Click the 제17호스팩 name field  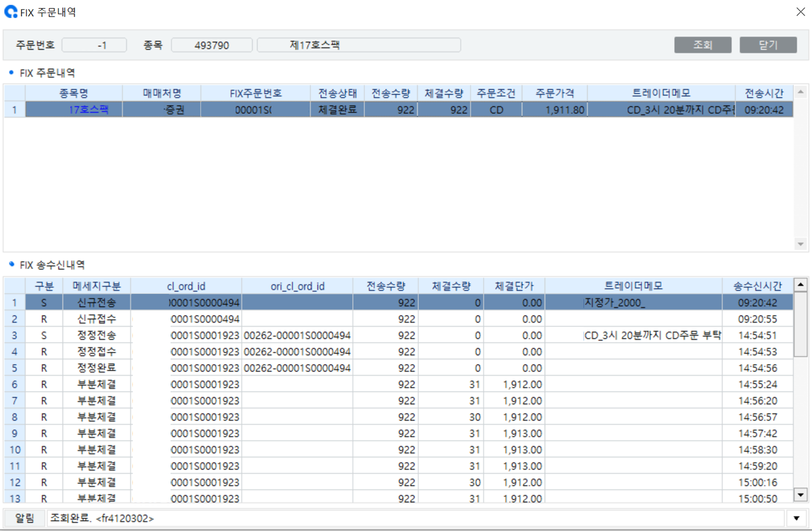pyautogui.click(x=358, y=45)
